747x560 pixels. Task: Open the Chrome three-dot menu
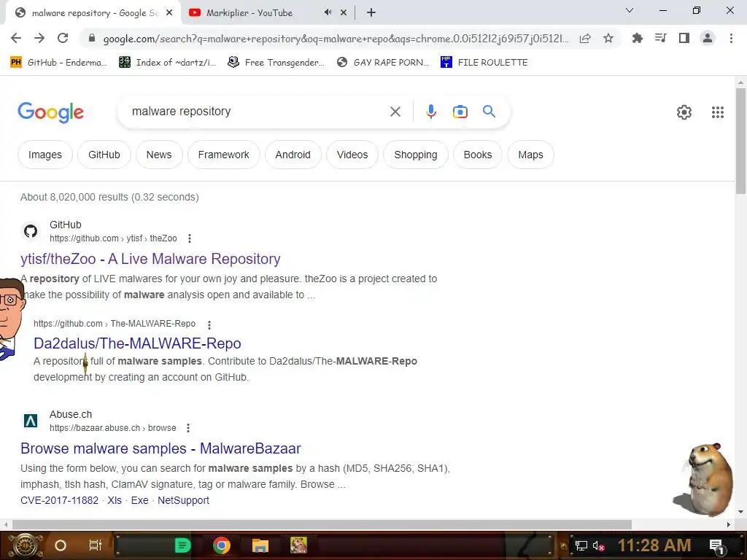point(731,38)
